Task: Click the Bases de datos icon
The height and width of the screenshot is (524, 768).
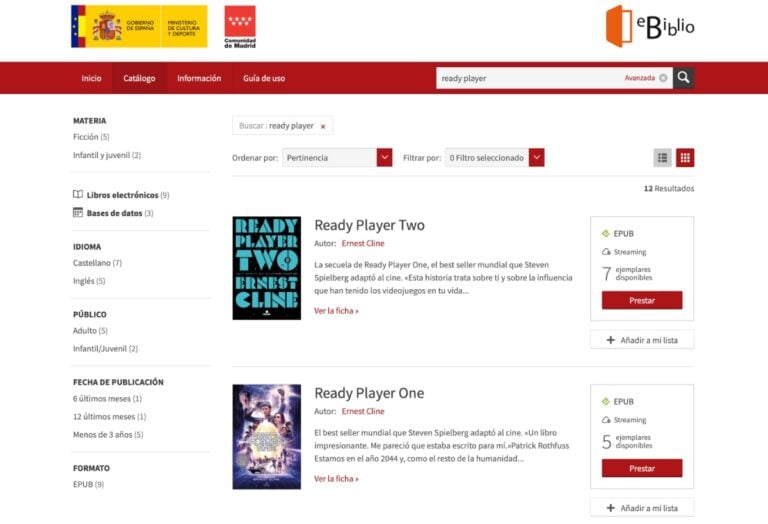Action: [78, 213]
